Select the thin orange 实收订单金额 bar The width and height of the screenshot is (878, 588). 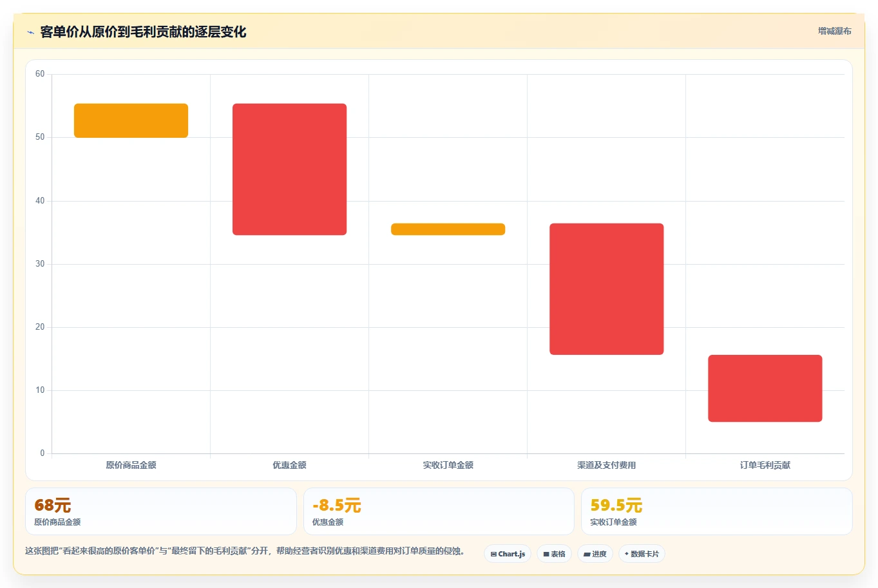[448, 229]
